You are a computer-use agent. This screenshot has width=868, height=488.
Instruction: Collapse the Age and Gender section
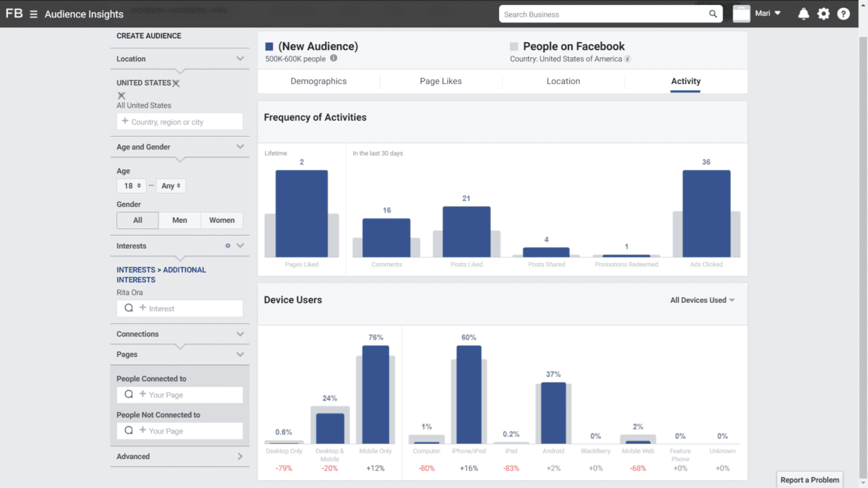click(x=240, y=147)
